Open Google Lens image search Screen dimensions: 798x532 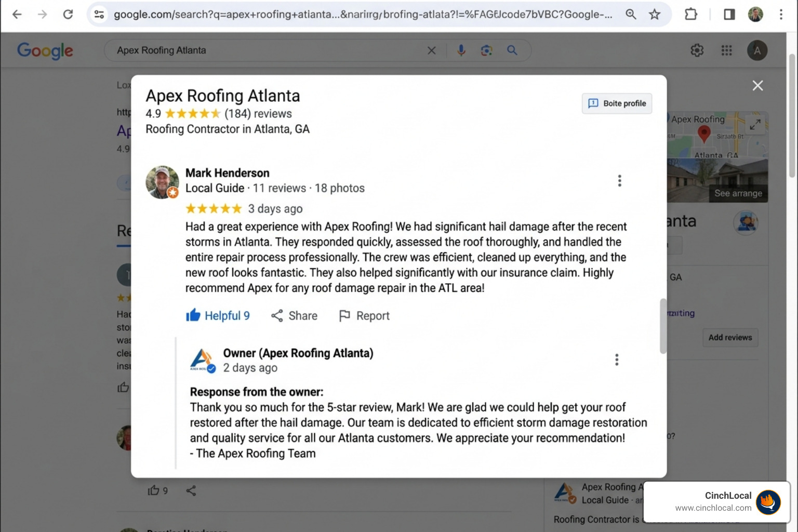pos(486,50)
